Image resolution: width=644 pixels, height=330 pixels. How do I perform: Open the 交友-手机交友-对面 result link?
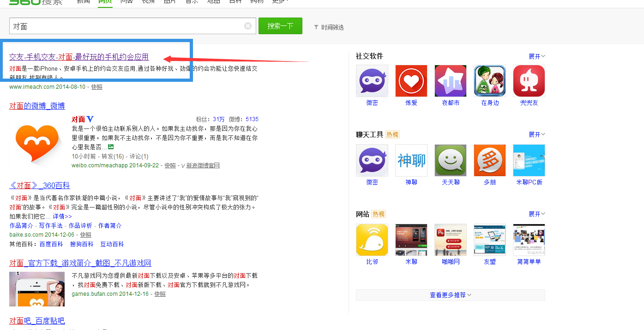point(79,57)
